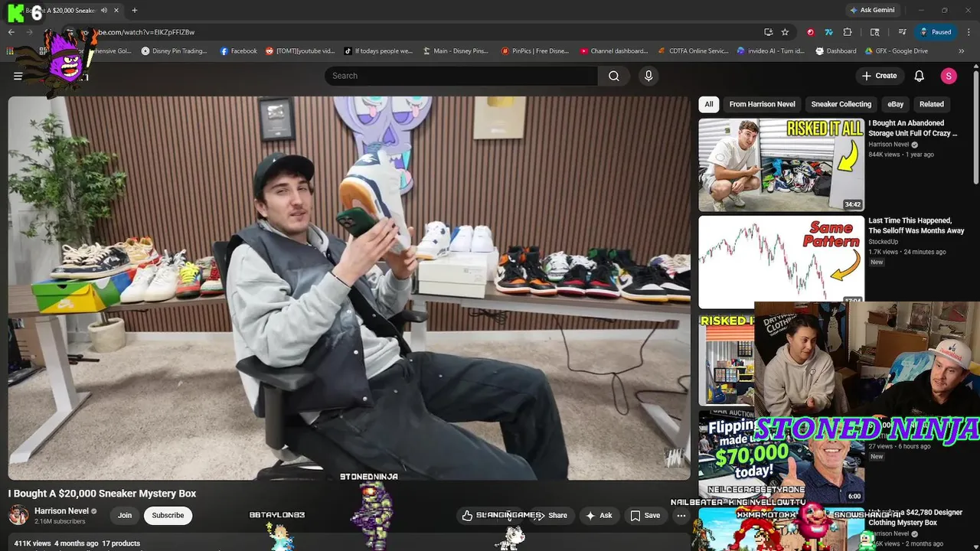
Task: Click the current browser tab title
Action: pos(69,11)
